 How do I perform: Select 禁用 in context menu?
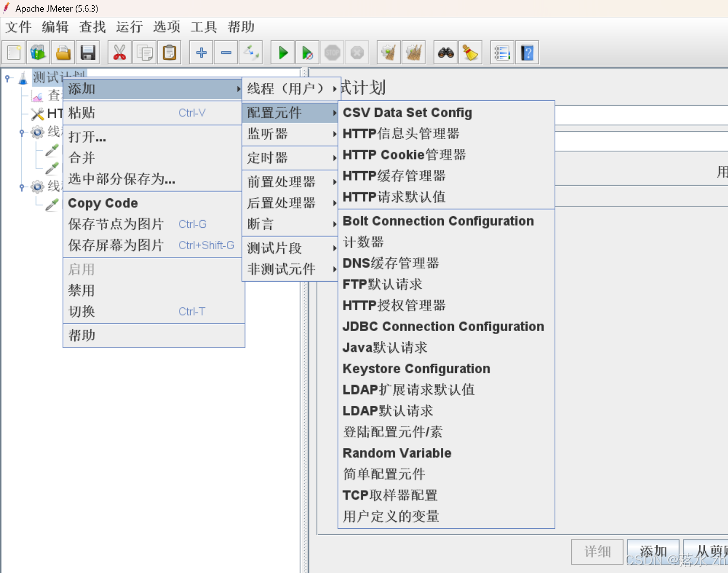(154, 290)
